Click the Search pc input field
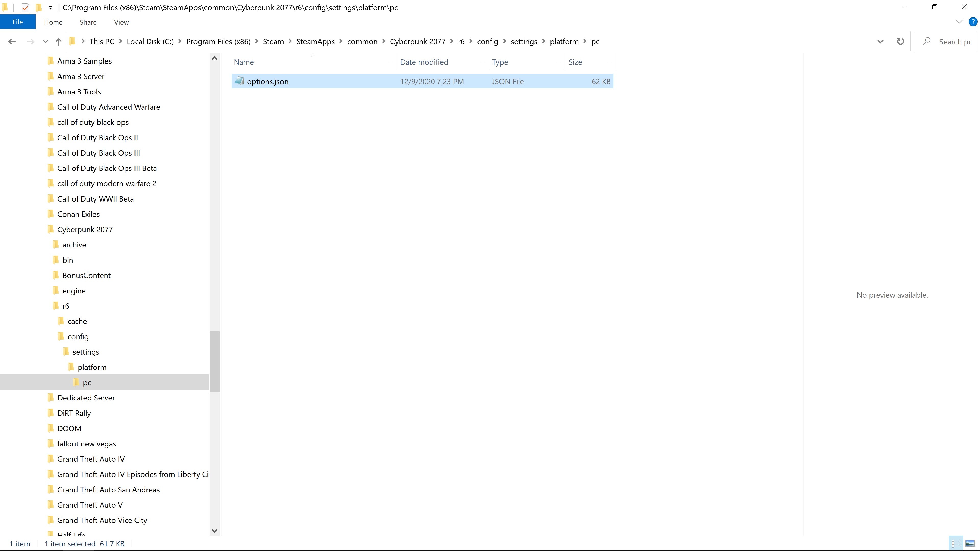Image resolution: width=980 pixels, height=551 pixels. tap(955, 41)
